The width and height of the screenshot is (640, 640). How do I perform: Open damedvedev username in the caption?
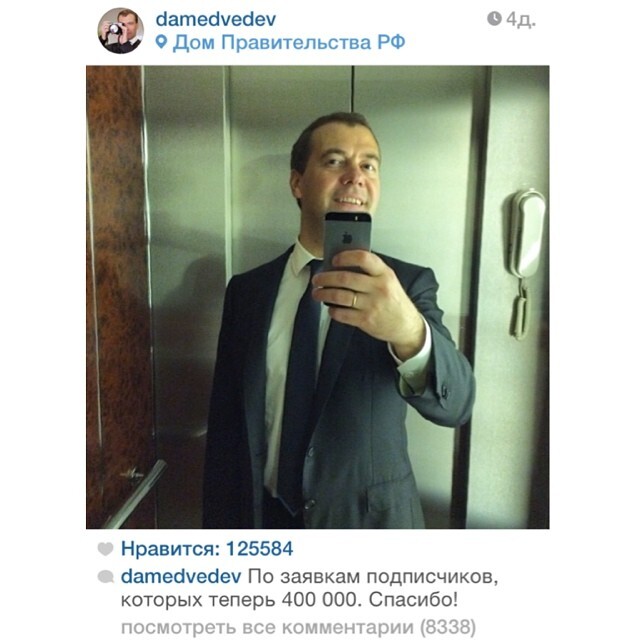(181, 577)
